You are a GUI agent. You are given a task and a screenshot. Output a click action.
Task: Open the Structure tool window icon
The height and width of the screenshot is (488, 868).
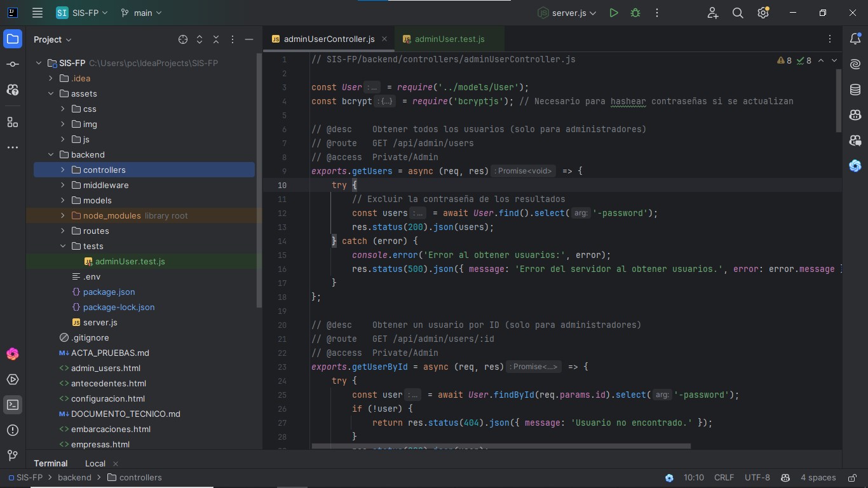tap(13, 121)
